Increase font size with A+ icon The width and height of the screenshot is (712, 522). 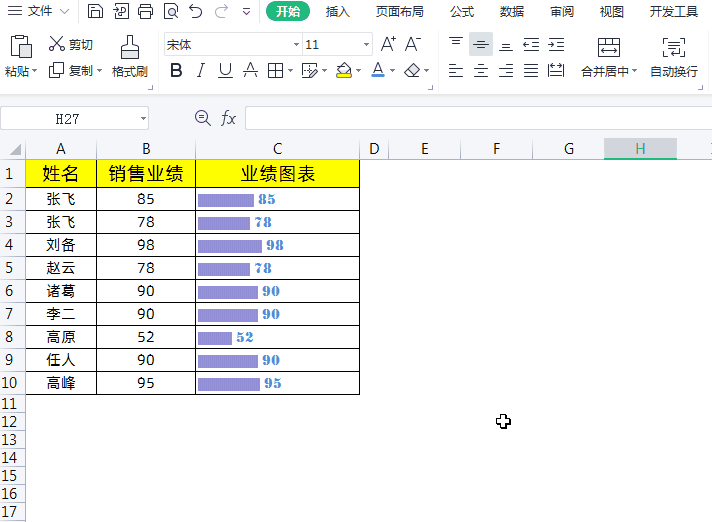point(388,44)
